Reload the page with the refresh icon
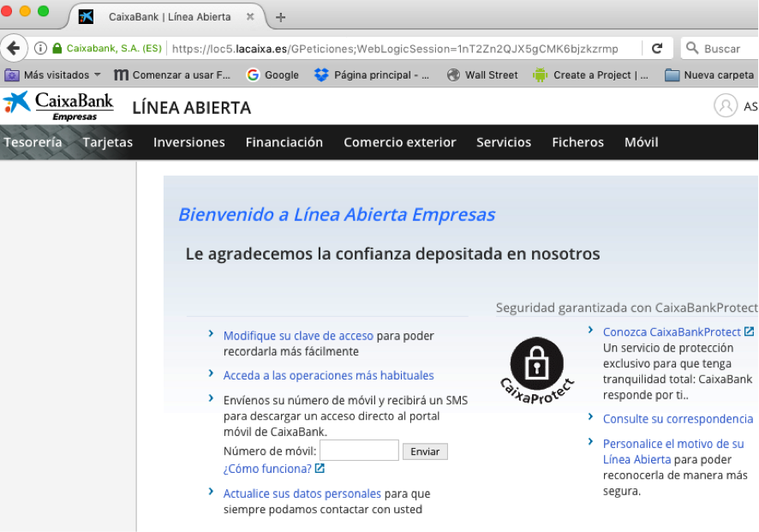 coord(657,49)
